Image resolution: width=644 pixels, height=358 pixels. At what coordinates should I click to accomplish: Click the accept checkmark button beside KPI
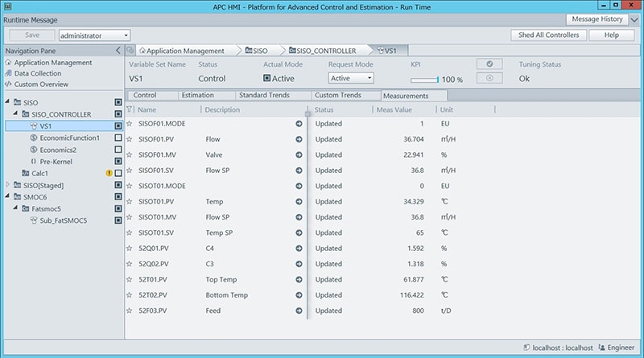(x=489, y=64)
